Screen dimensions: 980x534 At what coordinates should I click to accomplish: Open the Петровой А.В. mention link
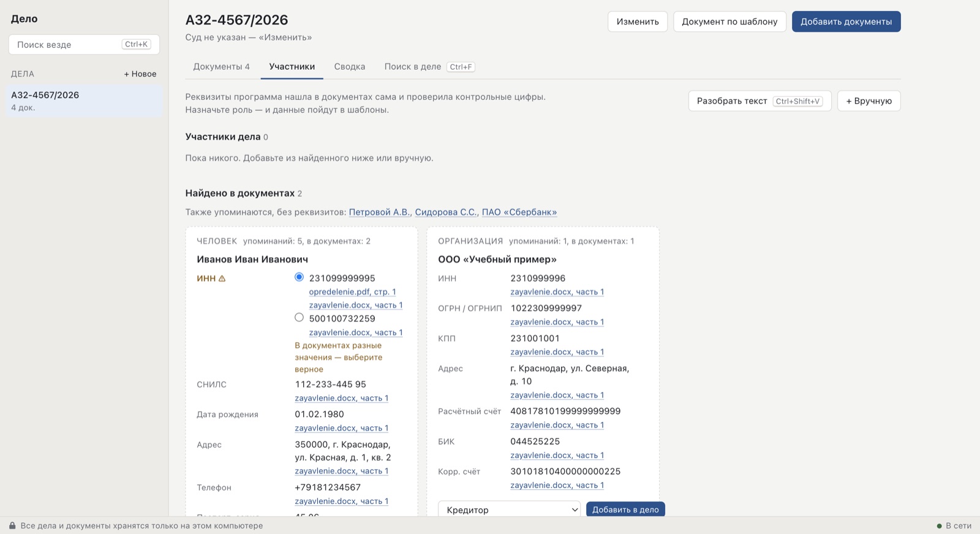click(380, 212)
